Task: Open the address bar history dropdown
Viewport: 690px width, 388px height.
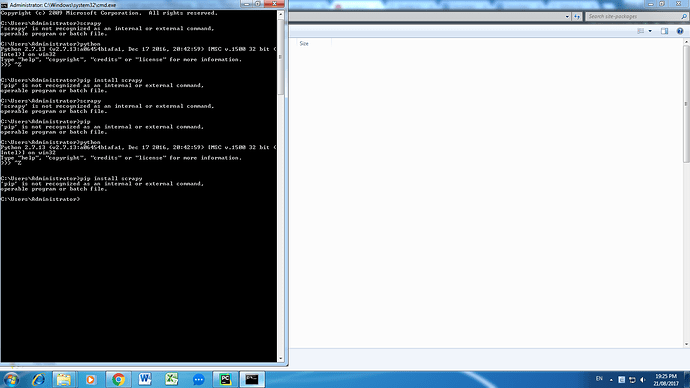Action: pos(567,17)
